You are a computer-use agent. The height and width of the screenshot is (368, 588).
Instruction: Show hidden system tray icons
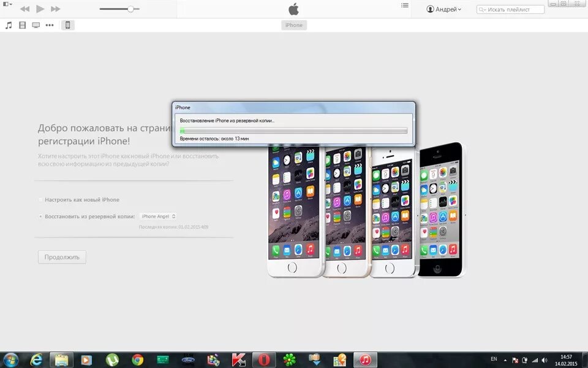pyautogui.click(x=505, y=361)
